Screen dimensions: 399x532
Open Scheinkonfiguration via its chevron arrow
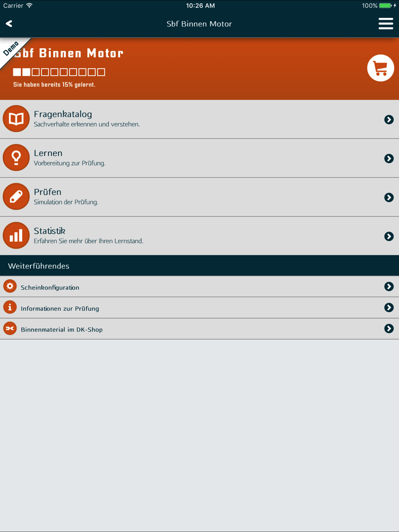(x=389, y=286)
